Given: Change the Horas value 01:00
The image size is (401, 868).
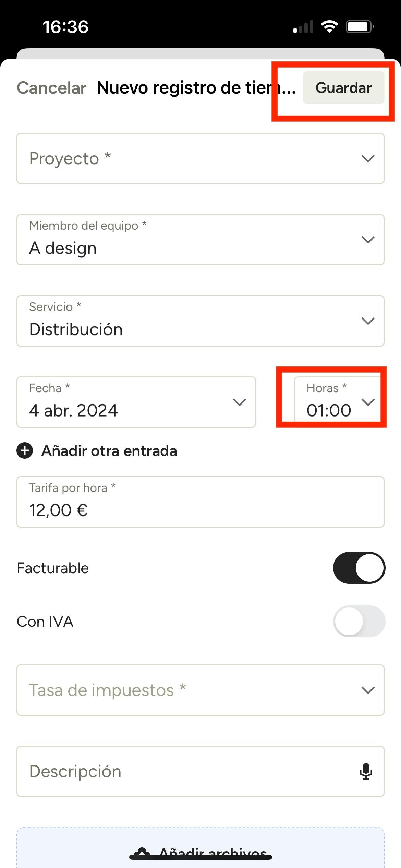Looking at the screenshot, I should (x=338, y=402).
